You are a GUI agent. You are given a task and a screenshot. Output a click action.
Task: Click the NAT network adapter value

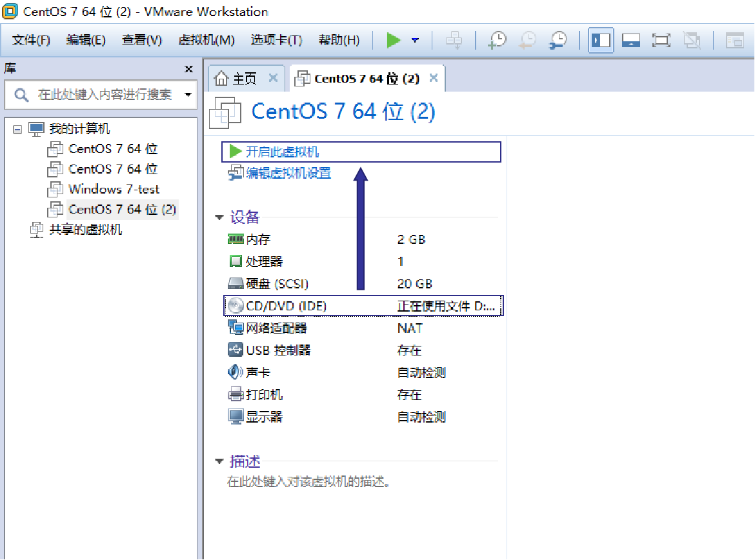[410, 328]
